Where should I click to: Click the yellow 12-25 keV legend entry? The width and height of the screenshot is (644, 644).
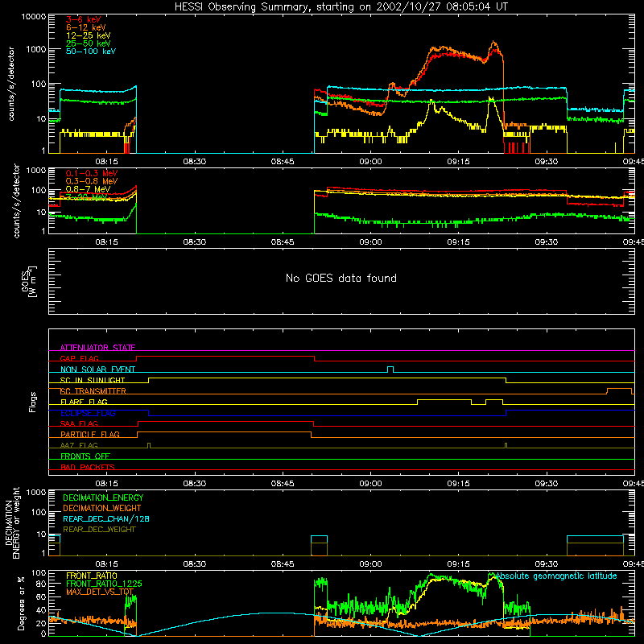coord(89,35)
